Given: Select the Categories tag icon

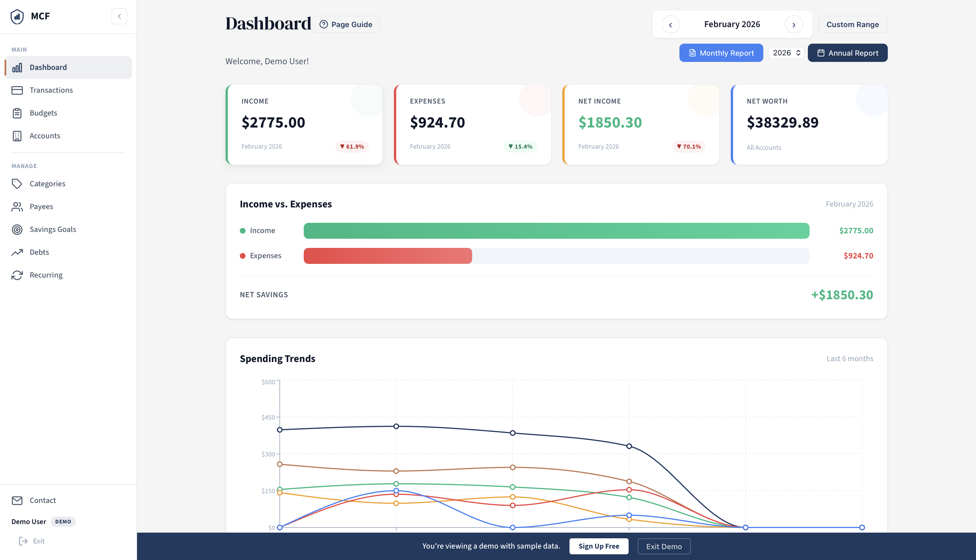Looking at the screenshot, I should click(17, 183).
